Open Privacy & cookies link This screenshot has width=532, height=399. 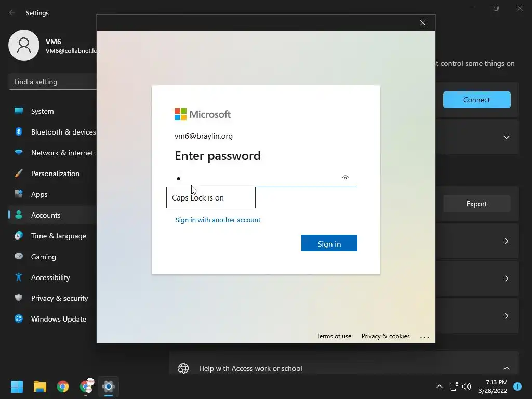(385, 336)
